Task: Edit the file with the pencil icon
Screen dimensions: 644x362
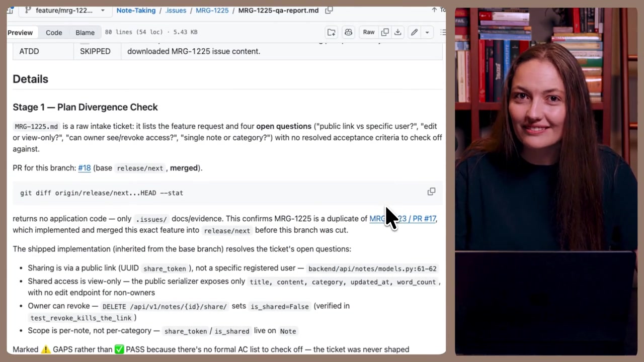Action: pos(414,32)
